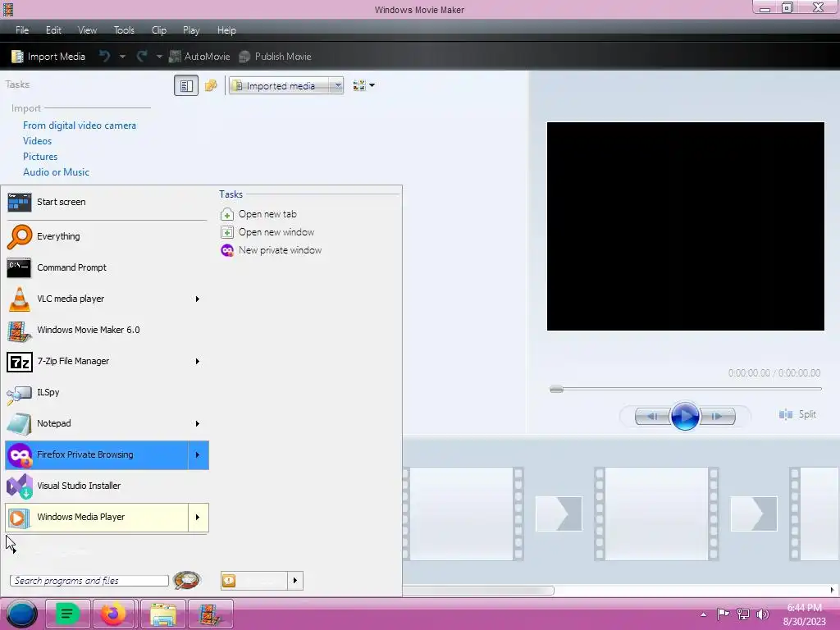This screenshot has width=840, height=630.
Task: Expand the shutdown options arrow
Action: [295, 581]
